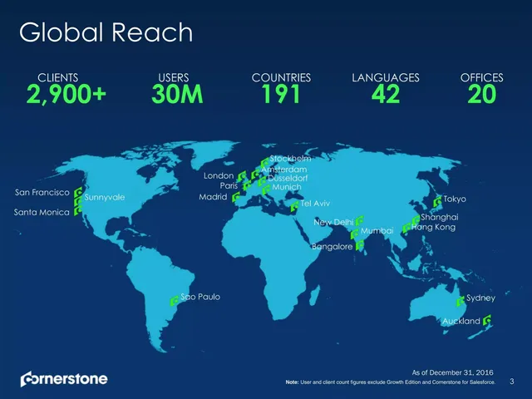532x399 pixels.
Task: Click the OFFICES heading
Action: (x=482, y=77)
